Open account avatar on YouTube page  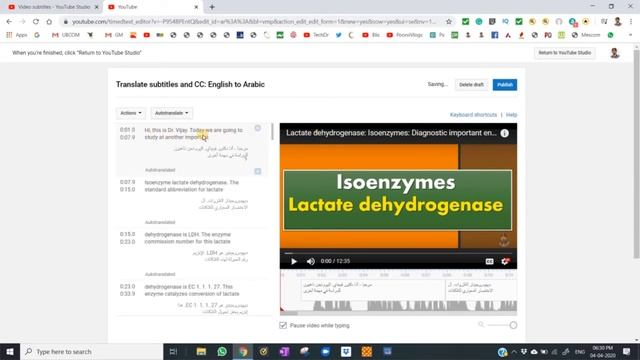[x=614, y=53]
